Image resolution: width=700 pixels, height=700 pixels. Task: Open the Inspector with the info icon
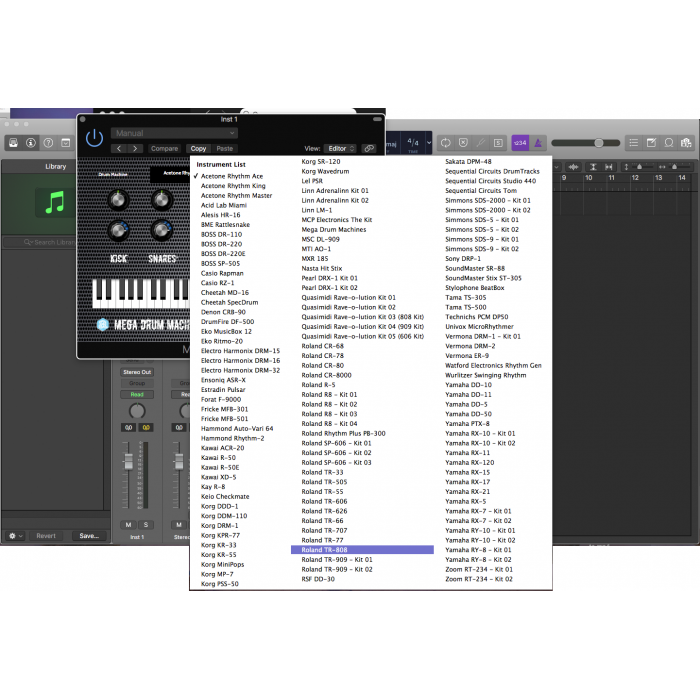tap(31, 143)
